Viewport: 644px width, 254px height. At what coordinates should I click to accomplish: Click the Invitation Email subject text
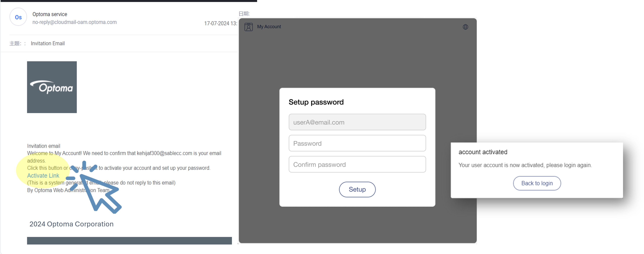48,43
